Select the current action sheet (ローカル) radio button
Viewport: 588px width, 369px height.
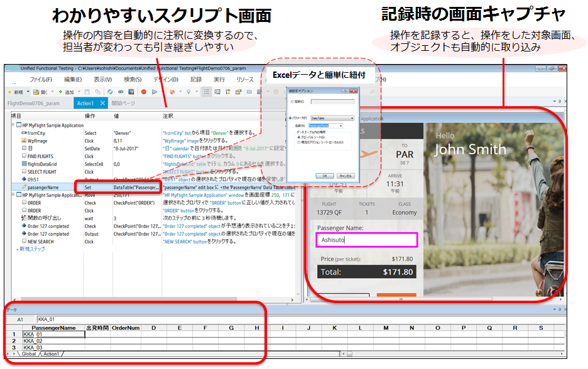(299, 142)
